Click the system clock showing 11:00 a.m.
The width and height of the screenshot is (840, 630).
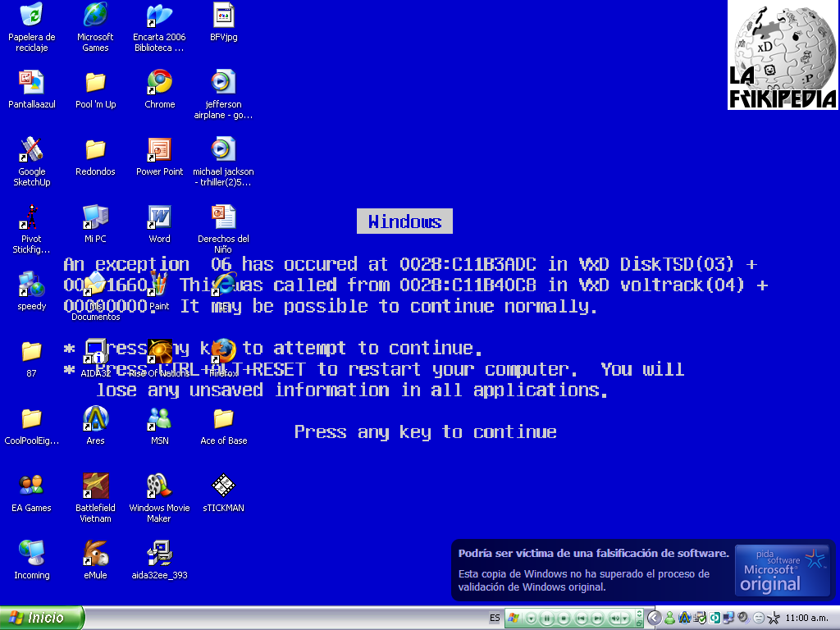[806, 618]
